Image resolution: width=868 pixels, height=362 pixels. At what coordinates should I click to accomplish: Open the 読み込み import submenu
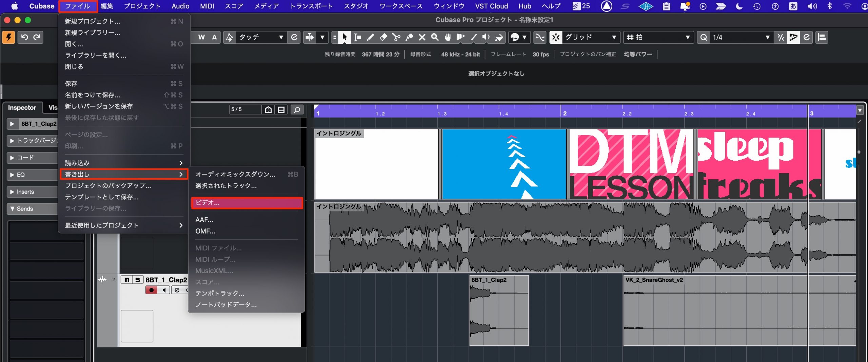click(x=124, y=163)
